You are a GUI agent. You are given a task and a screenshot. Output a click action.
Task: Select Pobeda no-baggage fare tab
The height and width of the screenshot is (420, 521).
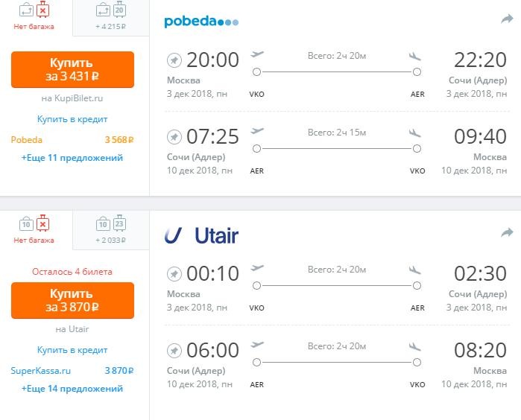click(34, 18)
